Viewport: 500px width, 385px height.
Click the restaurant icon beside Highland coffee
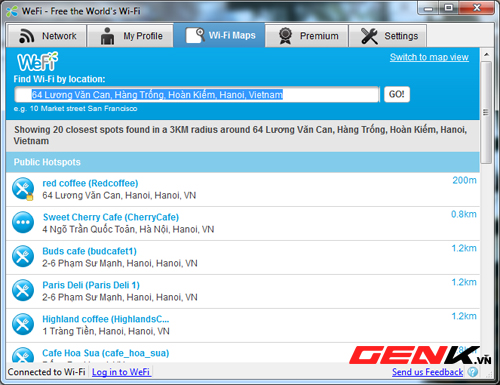point(23,324)
